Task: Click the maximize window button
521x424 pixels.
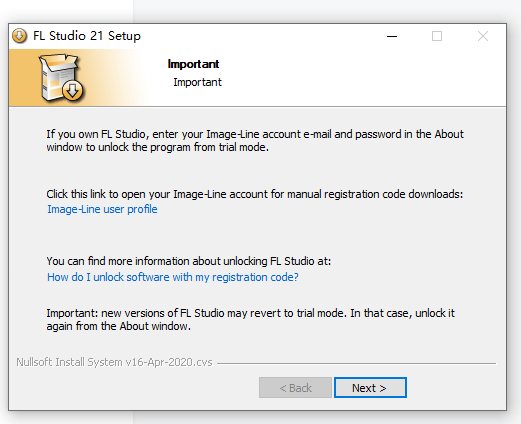Action: click(x=437, y=36)
